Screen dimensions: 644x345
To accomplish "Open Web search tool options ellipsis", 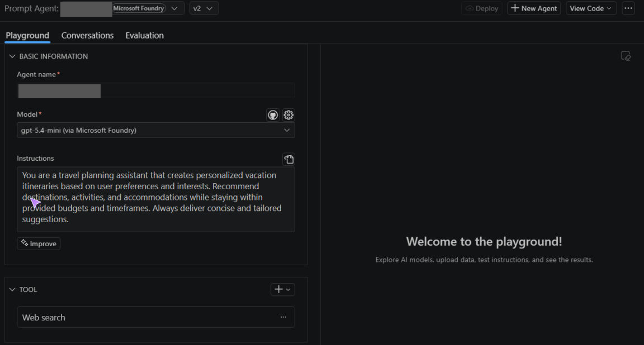I will click(x=283, y=317).
